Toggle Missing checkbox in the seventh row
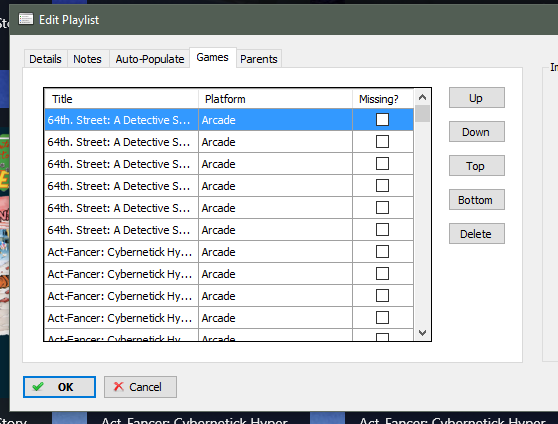 tap(382, 252)
